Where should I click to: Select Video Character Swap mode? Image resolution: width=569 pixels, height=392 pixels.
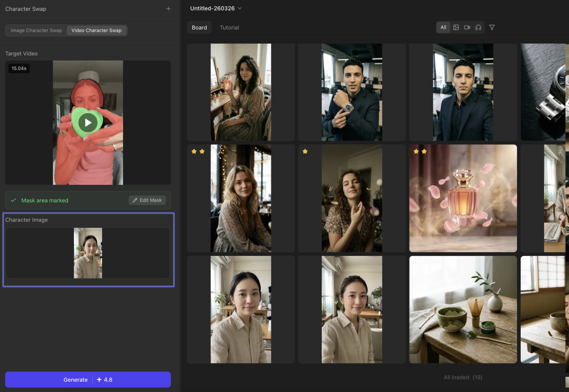[x=96, y=30]
